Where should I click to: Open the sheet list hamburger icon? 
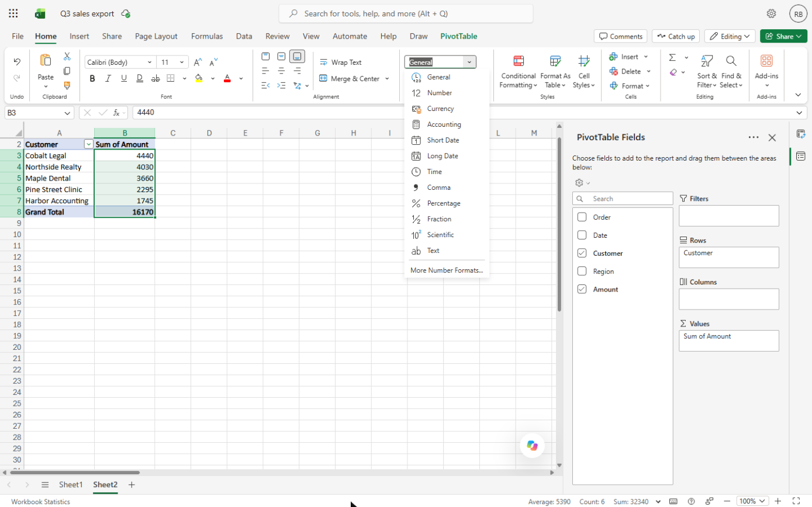point(45,485)
